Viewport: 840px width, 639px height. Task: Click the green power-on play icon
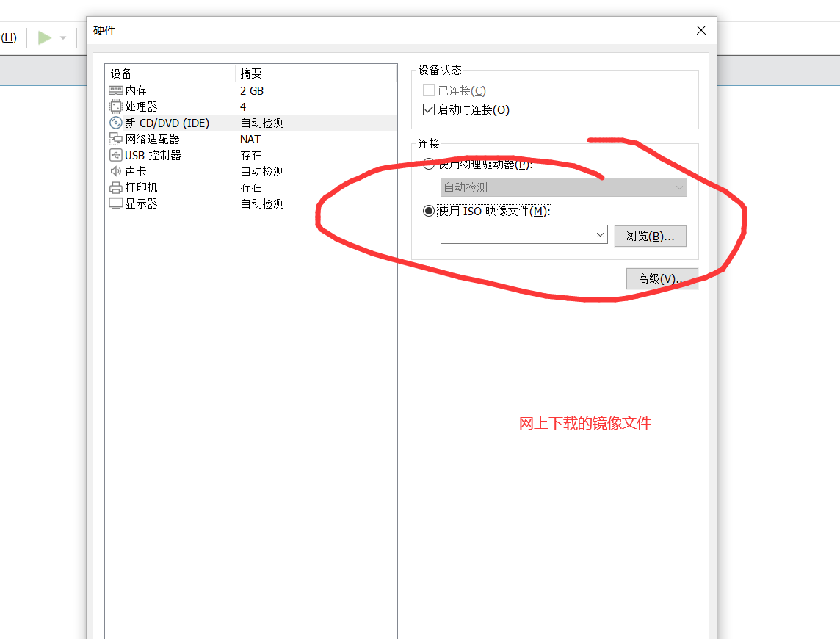[x=44, y=37]
